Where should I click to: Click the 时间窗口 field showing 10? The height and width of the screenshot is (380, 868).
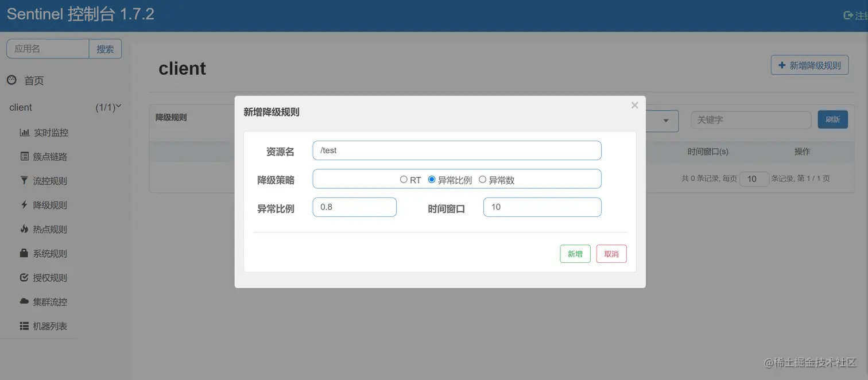[x=542, y=207]
